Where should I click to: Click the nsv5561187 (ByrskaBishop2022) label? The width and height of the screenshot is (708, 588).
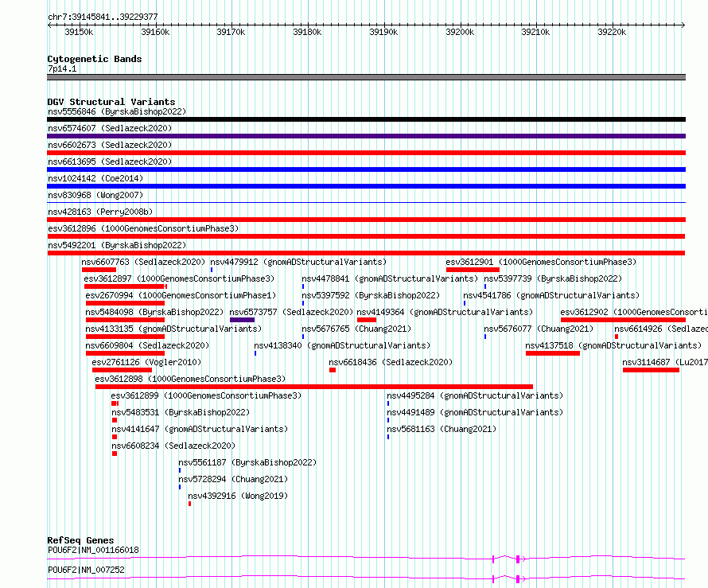(247, 462)
